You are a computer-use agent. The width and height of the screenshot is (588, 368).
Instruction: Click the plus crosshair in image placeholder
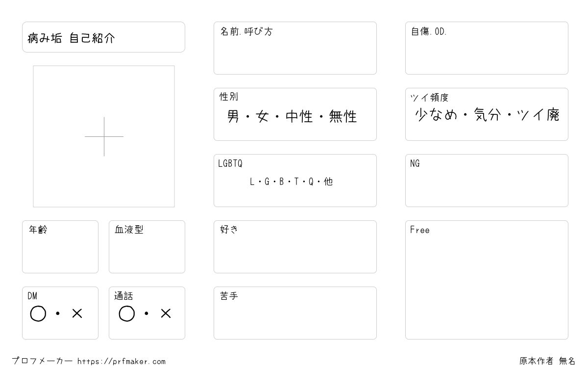pos(104,136)
